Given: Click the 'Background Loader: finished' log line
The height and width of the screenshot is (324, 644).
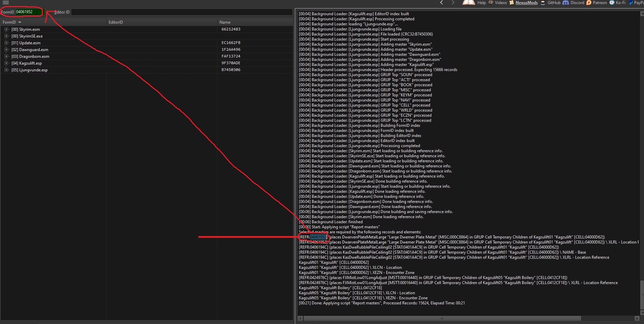Looking at the screenshot, I should (331, 222).
